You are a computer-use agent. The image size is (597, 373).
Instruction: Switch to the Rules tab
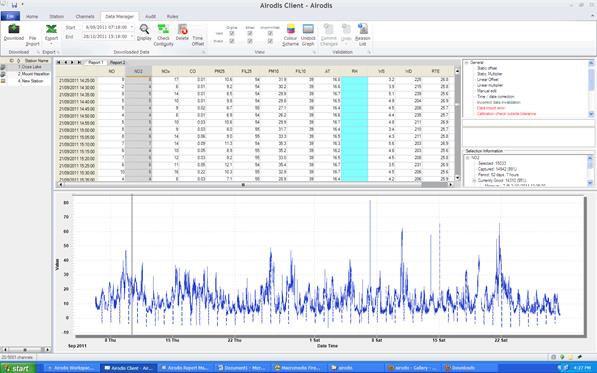[x=172, y=16]
